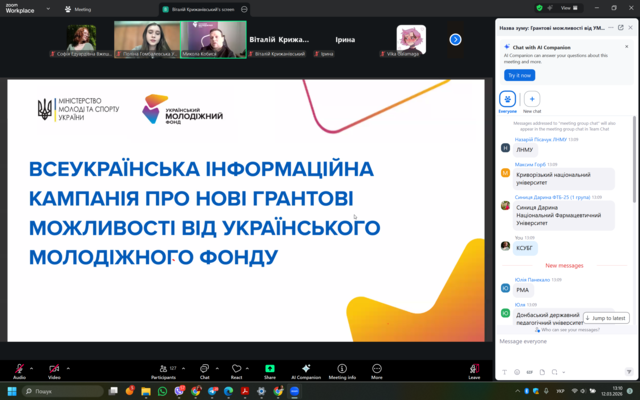Expand the Audio options arrow
The width and height of the screenshot is (640, 400).
pyautogui.click(x=32, y=366)
